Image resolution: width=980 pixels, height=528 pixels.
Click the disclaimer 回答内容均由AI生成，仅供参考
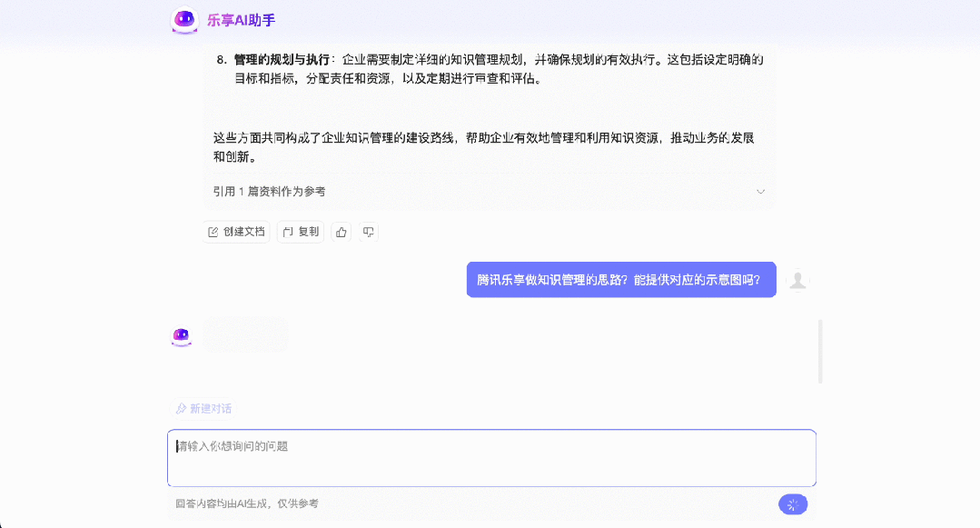tap(247, 503)
